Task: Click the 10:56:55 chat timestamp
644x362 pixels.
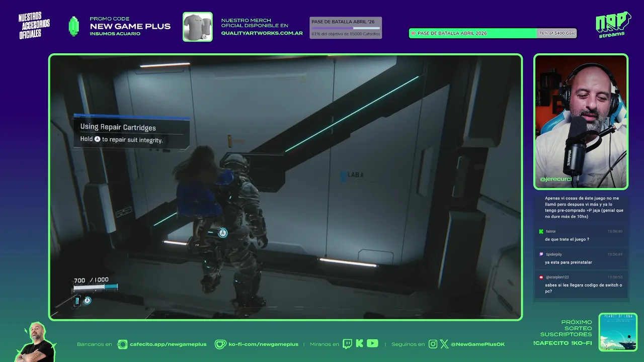Action: pos(615,277)
